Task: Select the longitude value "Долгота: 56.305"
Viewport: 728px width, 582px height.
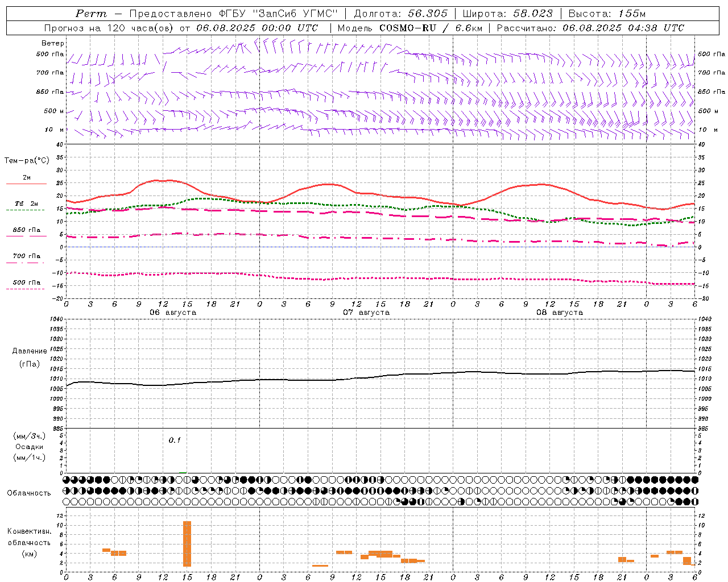Action: coord(401,14)
